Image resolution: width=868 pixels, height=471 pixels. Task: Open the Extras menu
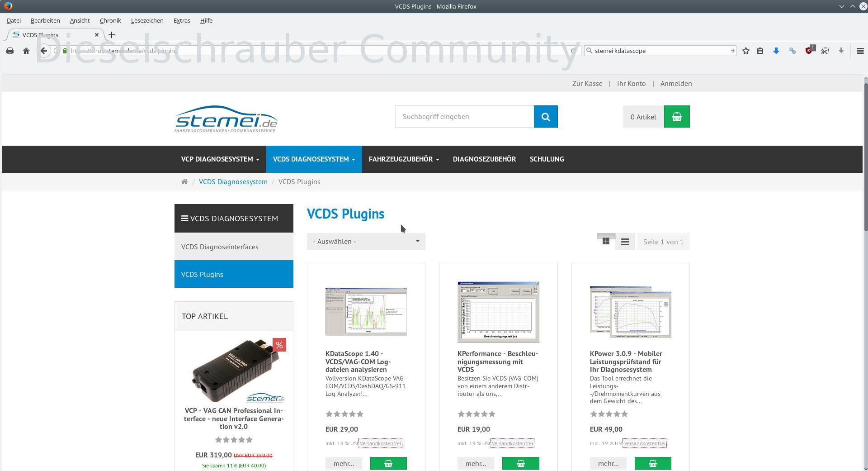[182, 20]
